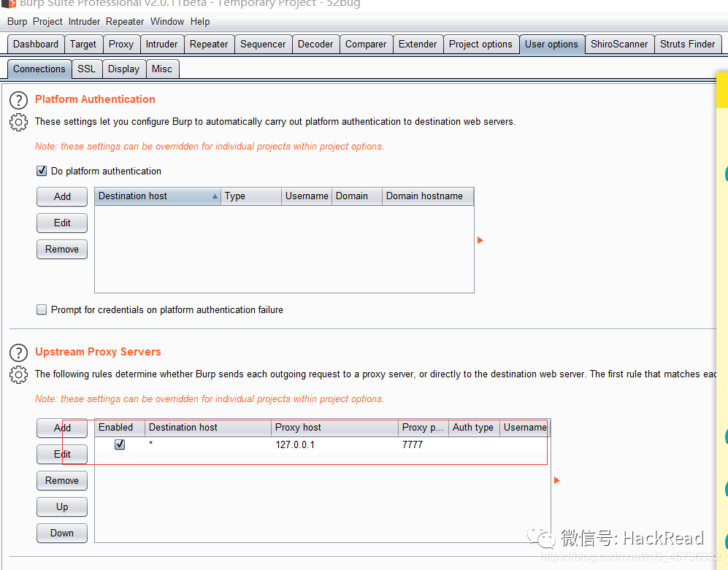728x570 pixels.
Task: Go to the Repeater tool tab
Action: pos(209,44)
